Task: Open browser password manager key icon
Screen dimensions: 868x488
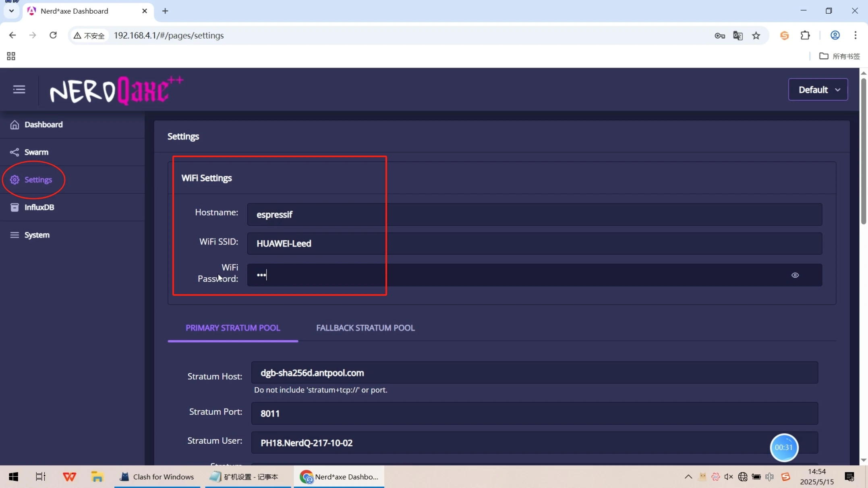Action: tap(720, 35)
